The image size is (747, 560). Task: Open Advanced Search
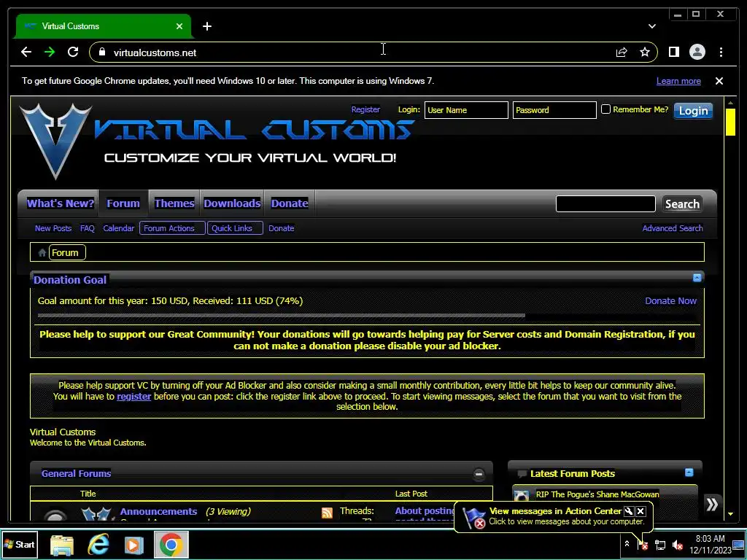pos(672,228)
